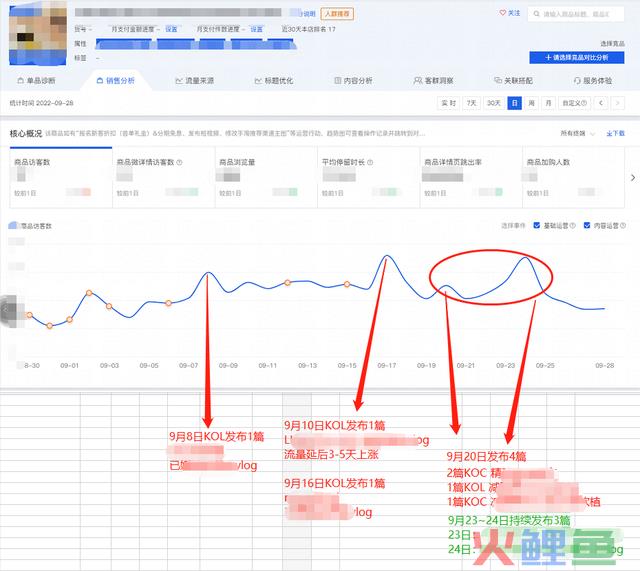Image resolution: width=640 pixels, height=571 pixels.
Task: Select the 商品访客数 metric card
Action: pos(61,178)
